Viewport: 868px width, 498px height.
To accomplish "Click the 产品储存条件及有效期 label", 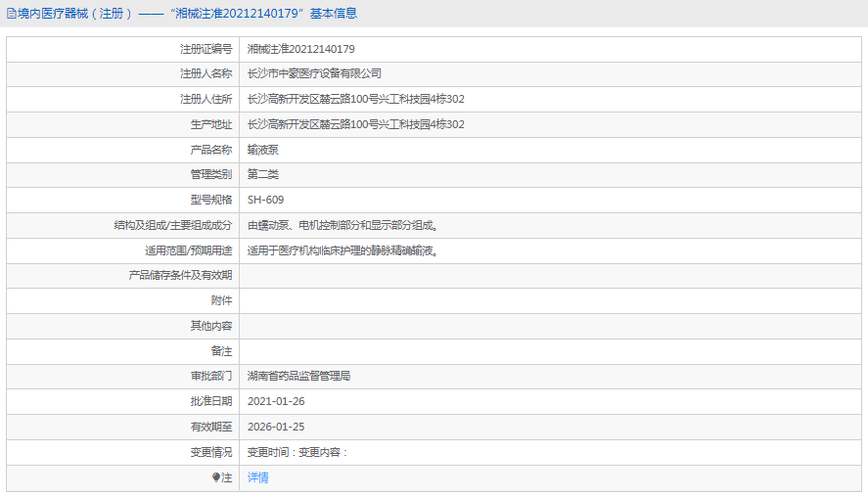I will 180,275.
